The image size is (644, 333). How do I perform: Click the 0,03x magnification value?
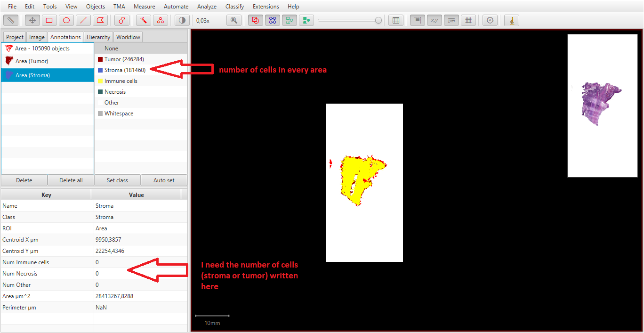[x=203, y=21]
